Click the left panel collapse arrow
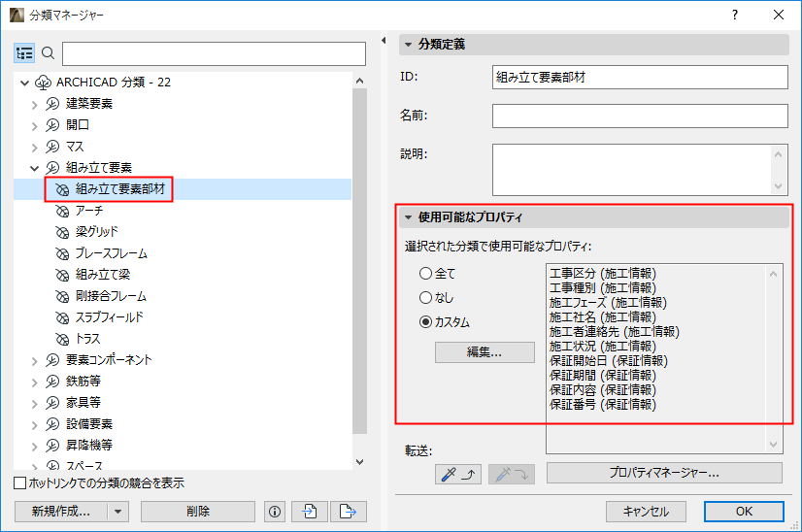 [384, 41]
